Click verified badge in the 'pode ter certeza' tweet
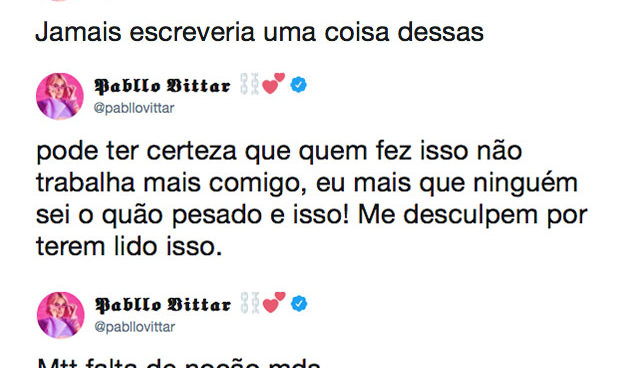 click(x=299, y=85)
